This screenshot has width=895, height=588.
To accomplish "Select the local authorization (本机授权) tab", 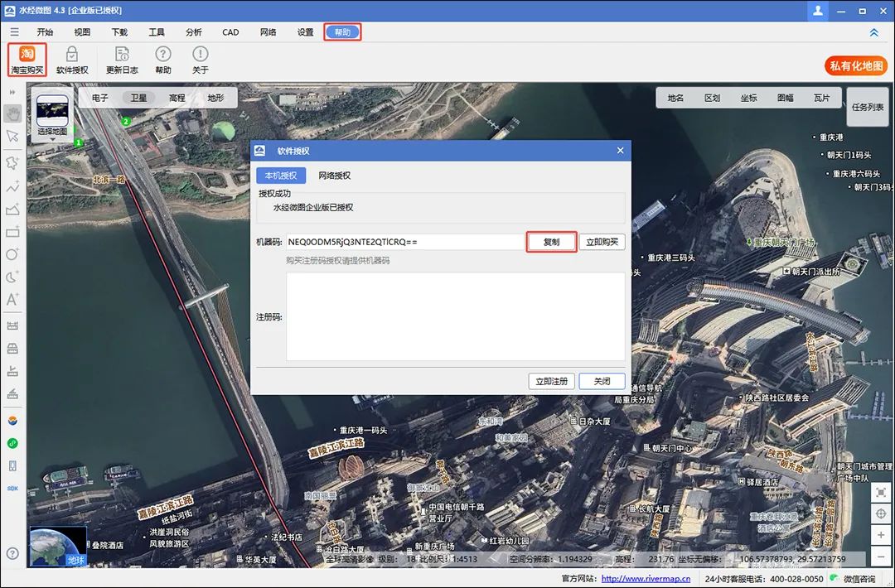I will coord(281,176).
